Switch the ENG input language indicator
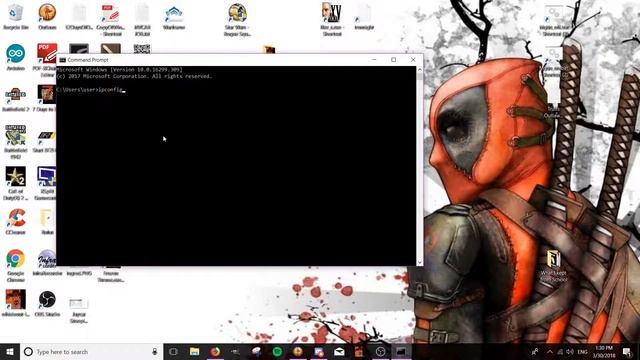Viewport: 640px width, 360px height. [x=582, y=351]
